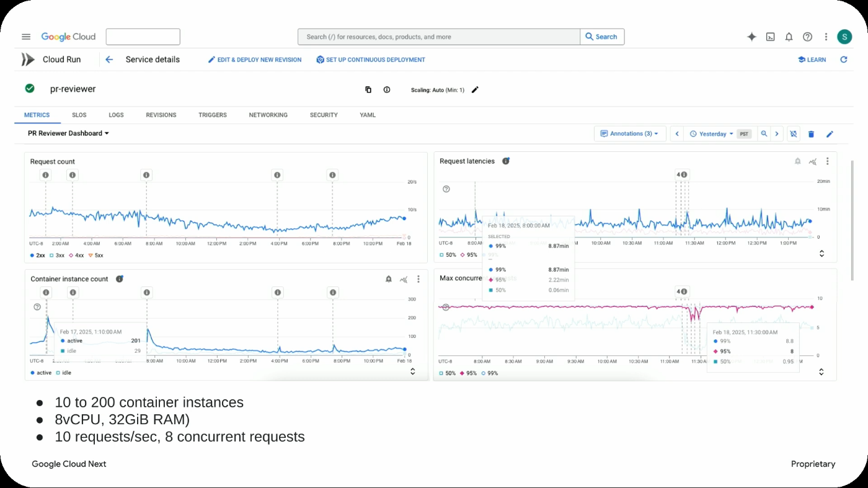Image resolution: width=868 pixels, height=488 pixels.
Task: Click the Google Cloud logo
Action: coord(68,37)
